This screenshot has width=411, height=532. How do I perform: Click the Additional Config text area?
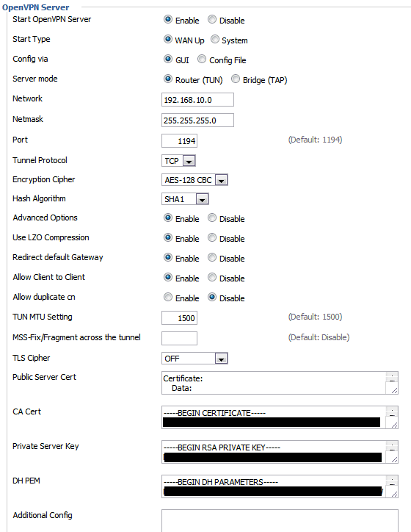tap(280, 520)
